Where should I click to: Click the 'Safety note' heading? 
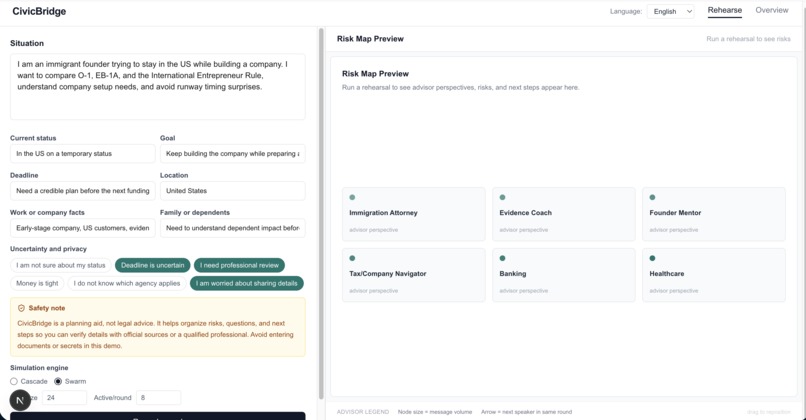tap(47, 308)
